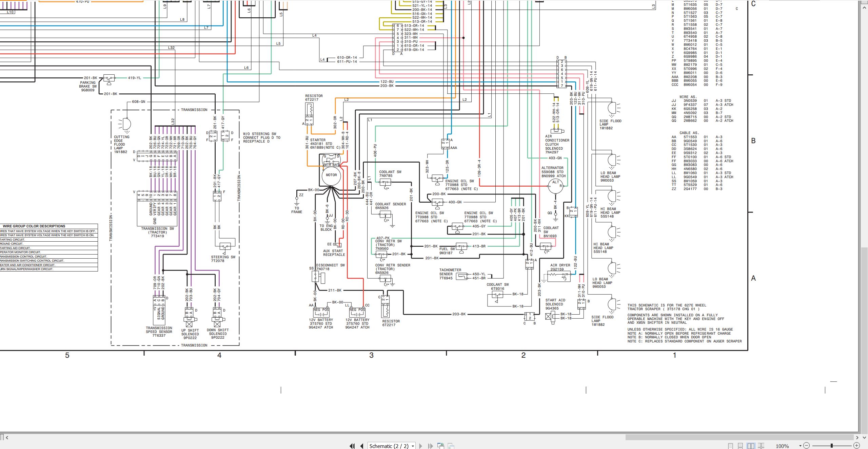This screenshot has height=449, width=868.
Task: Click the grid row letter B marker
Action: point(753,141)
